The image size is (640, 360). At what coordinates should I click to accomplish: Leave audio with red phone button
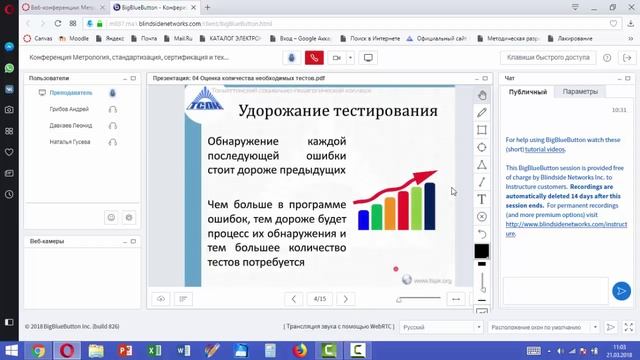point(314,58)
